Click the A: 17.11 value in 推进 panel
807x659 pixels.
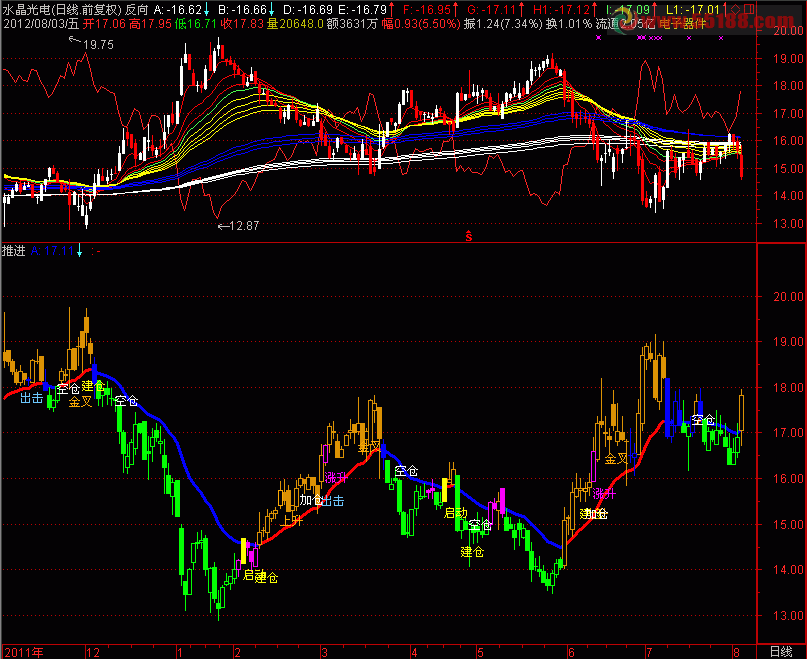[52, 251]
